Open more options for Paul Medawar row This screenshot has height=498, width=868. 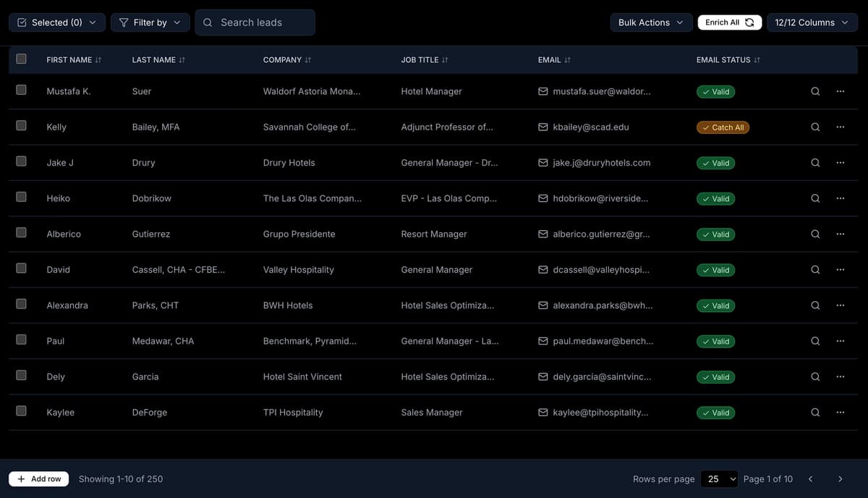pos(840,341)
